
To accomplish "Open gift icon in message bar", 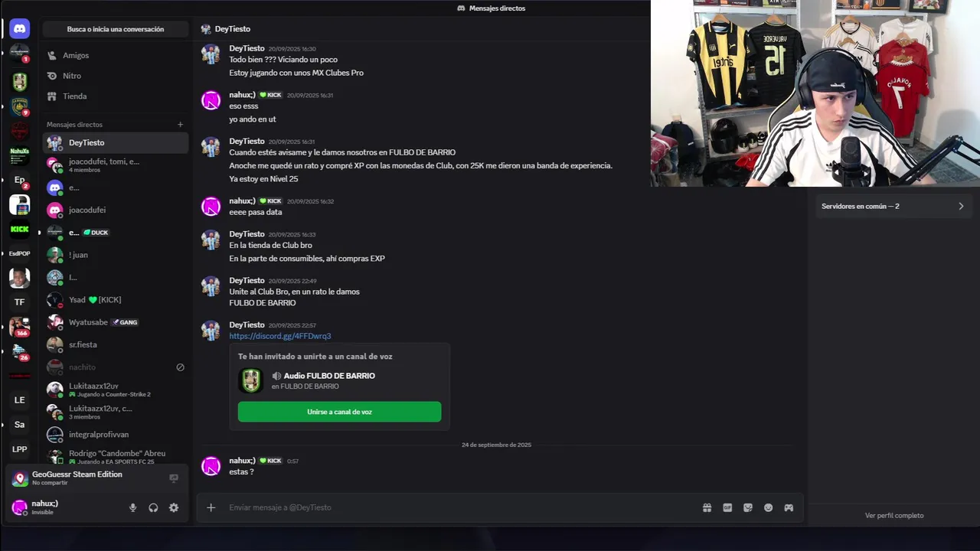I will [707, 507].
